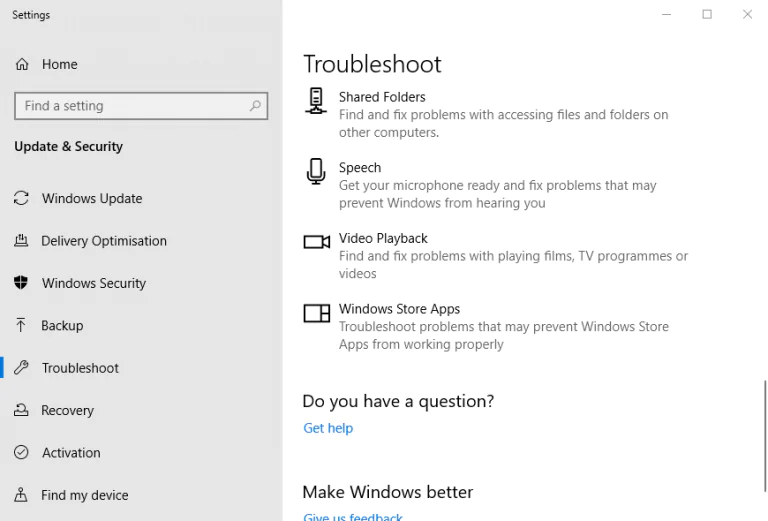Click the Windows Store Apps icon
The width and height of the screenshot is (768, 521).
(316, 313)
